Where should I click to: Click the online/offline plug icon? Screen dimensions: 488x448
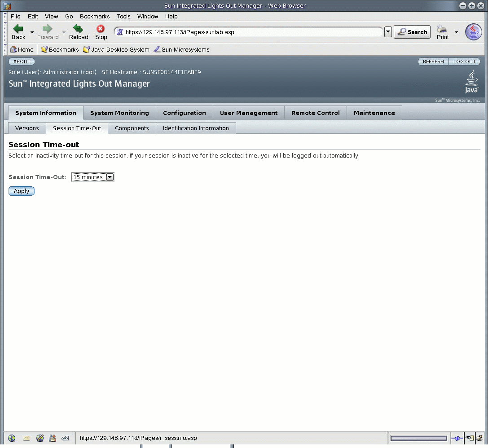[457, 438]
